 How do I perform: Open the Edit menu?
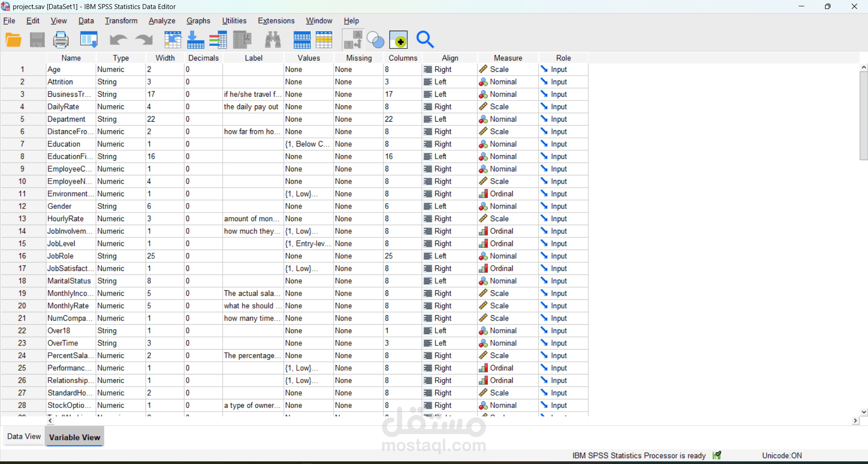point(33,21)
